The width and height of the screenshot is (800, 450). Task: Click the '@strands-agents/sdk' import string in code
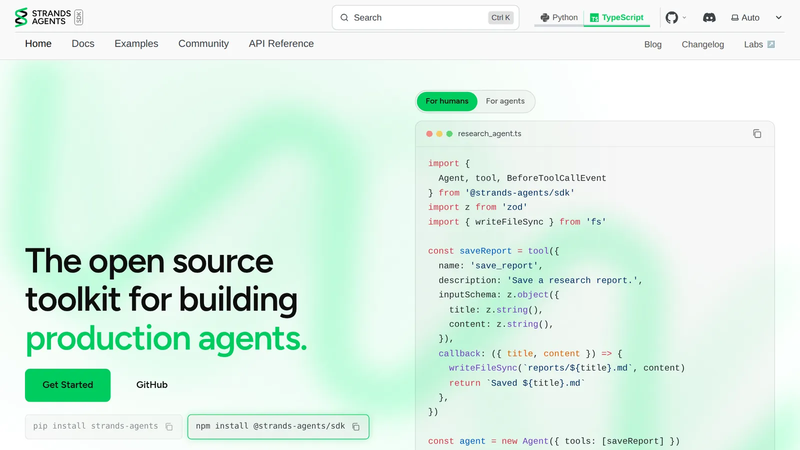(519, 193)
